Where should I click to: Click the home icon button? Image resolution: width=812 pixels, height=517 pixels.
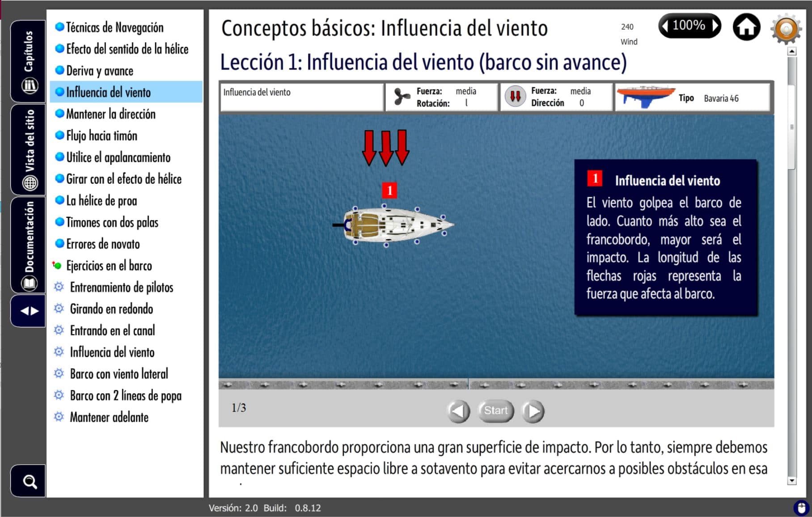(746, 27)
